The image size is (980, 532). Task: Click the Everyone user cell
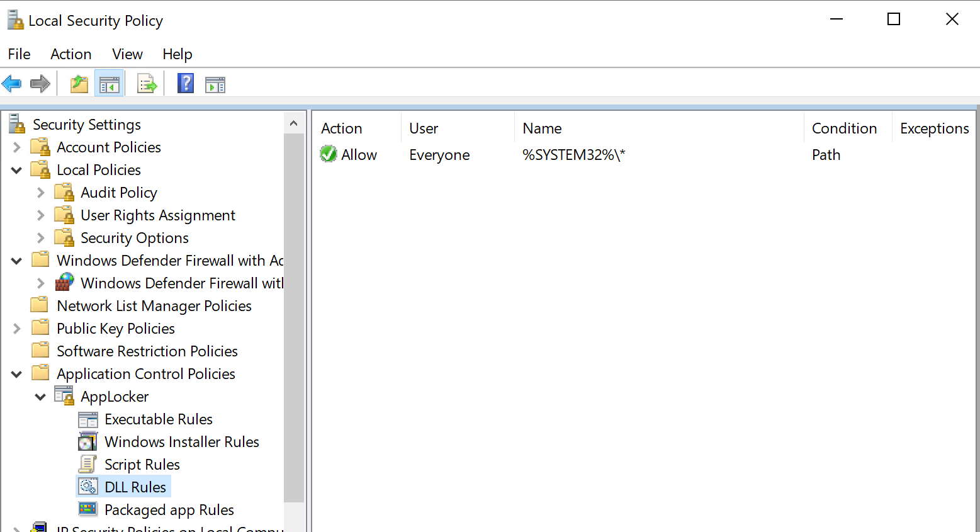439,155
